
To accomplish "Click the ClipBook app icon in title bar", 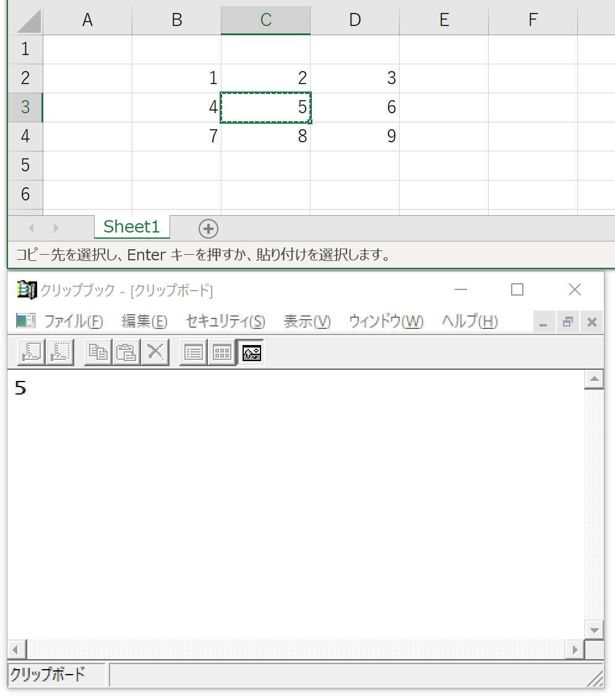I will click(27, 290).
